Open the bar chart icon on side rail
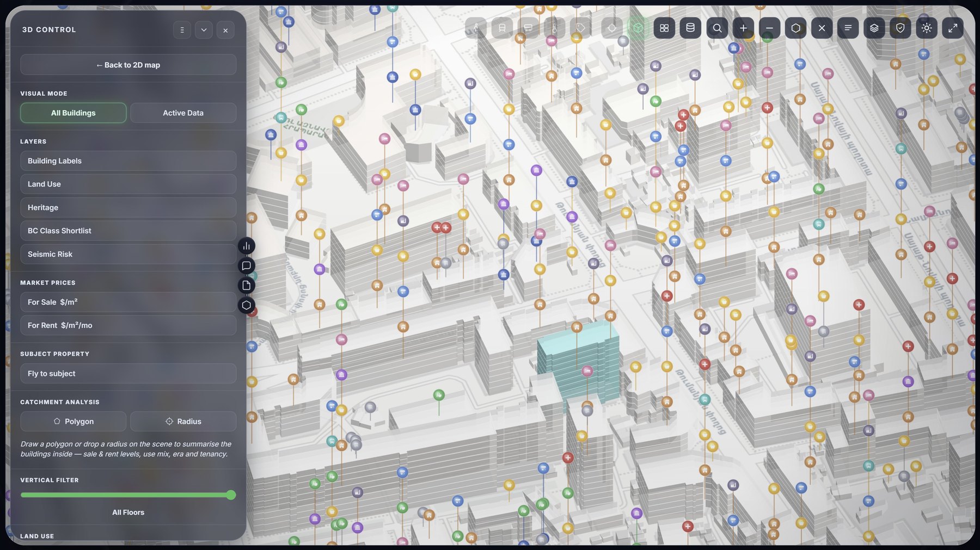 [247, 246]
